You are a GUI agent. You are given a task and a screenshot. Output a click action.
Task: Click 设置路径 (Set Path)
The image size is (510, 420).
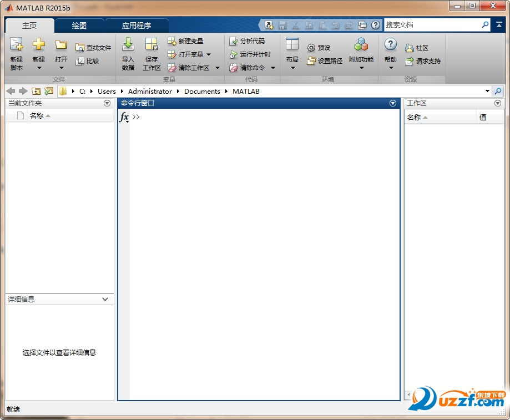(325, 61)
